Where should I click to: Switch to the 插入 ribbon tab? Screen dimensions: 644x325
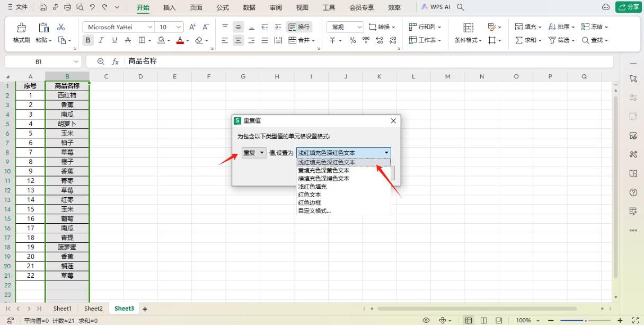coord(170,7)
